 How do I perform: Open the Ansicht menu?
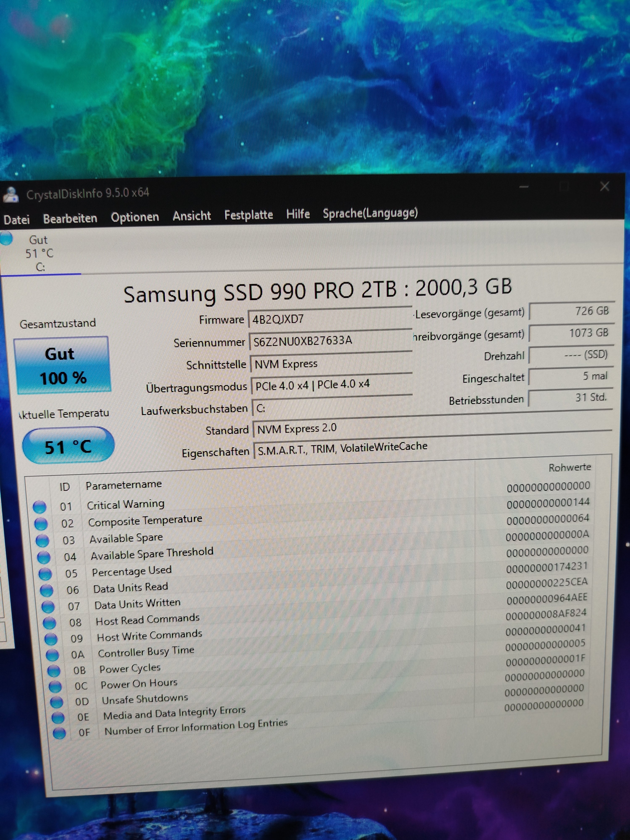191,216
